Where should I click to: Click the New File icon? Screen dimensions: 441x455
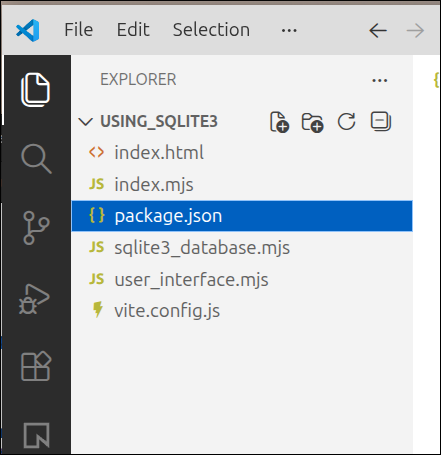(x=279, y=122)
